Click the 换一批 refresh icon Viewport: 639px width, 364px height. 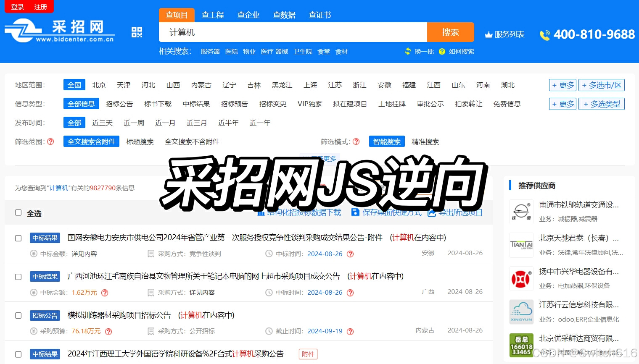408,51
